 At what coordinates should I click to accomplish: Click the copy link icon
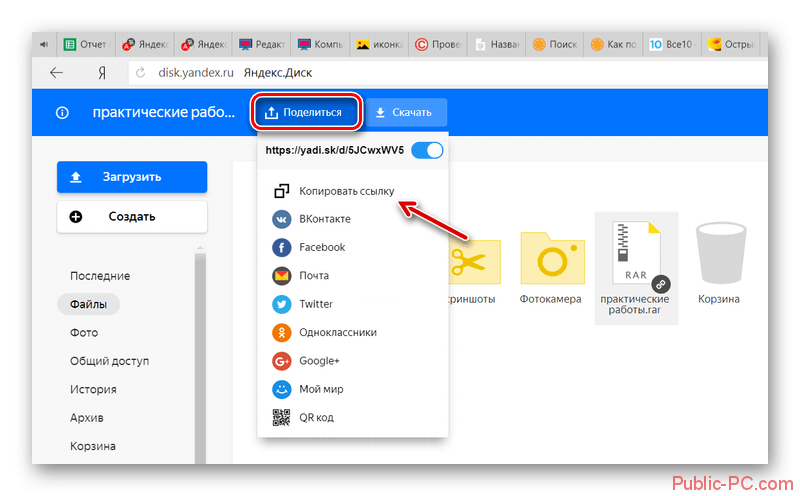[x=281, y=191]
